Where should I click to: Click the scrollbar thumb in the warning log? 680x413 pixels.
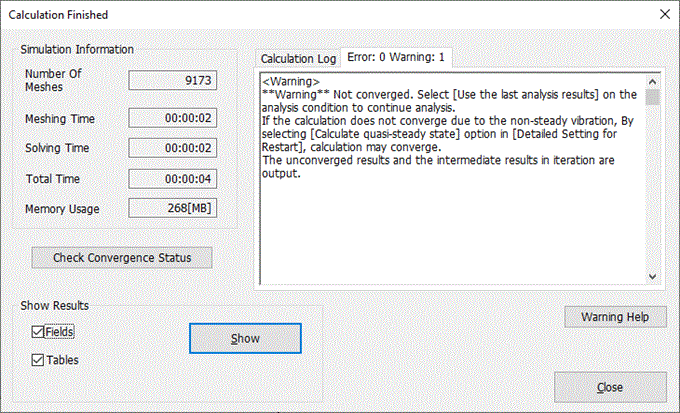652,97
